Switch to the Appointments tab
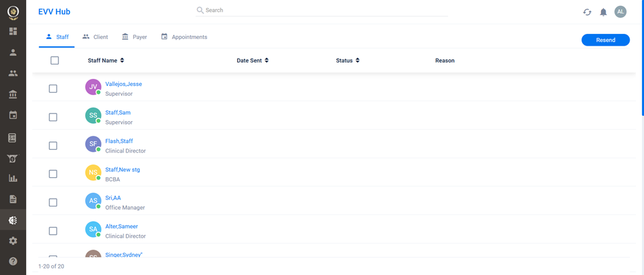644x275 pixels. (x=184, y=37)
